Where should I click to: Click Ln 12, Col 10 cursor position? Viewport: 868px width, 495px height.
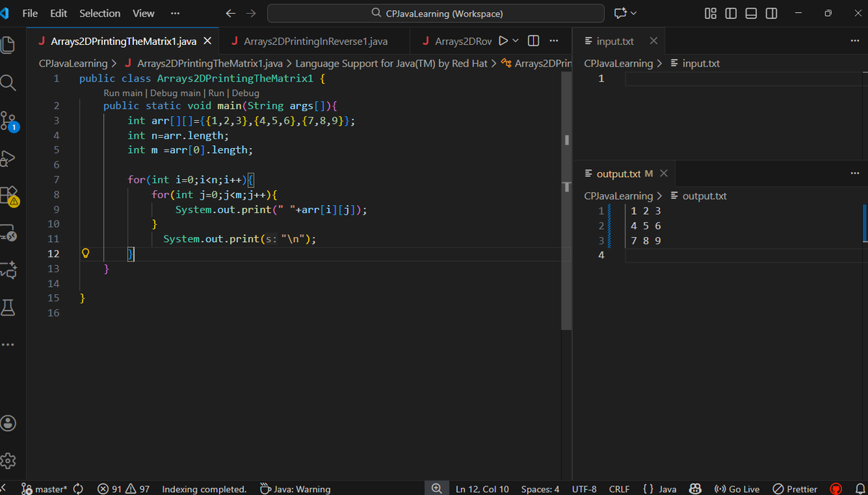point(482,489)
